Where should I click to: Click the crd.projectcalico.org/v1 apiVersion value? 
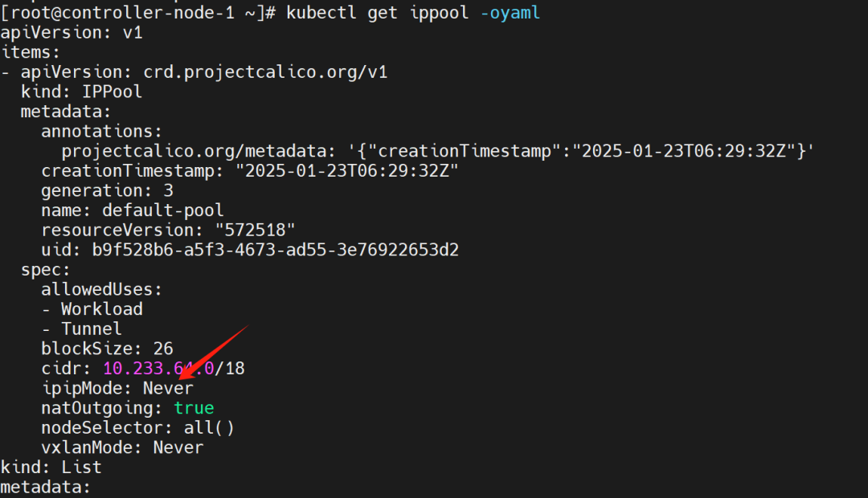pos(265,72)
